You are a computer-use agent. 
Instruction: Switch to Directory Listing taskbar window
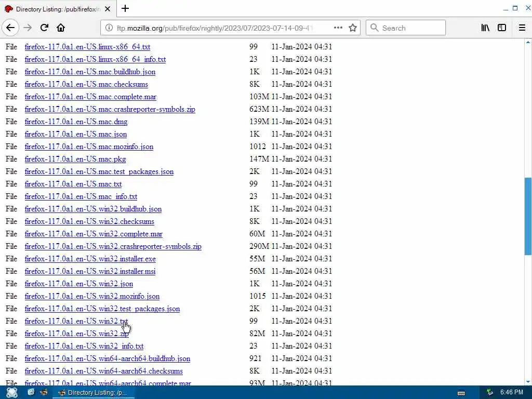(94, 393)
